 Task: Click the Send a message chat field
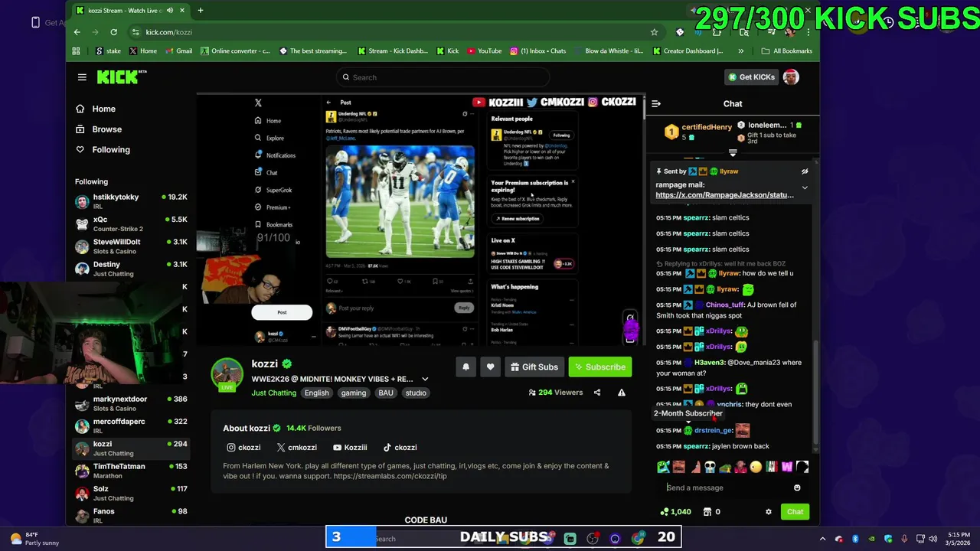pos(727,487)
